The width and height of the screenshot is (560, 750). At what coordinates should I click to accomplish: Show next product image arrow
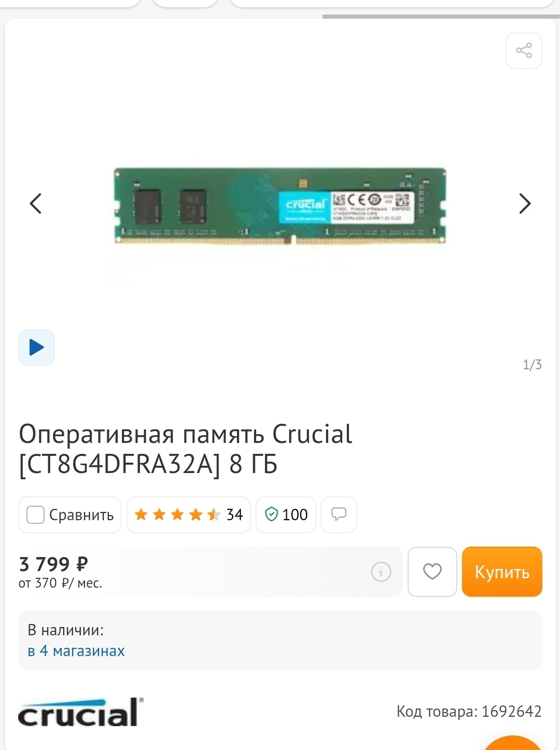point(525,203)
